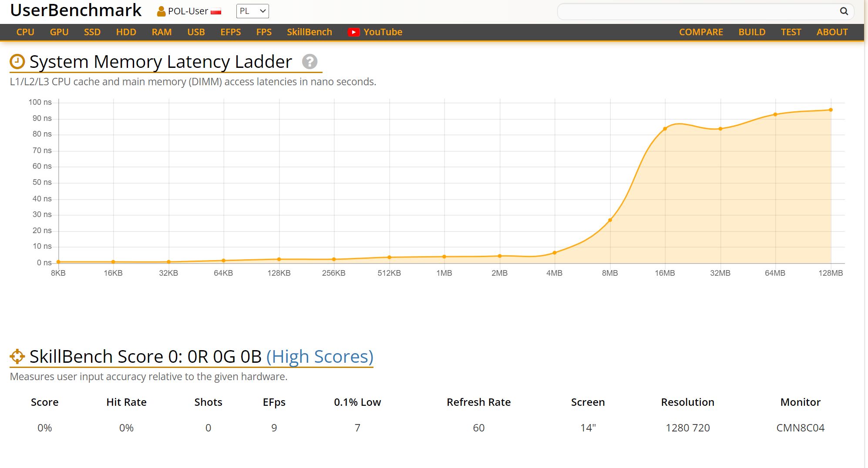Click the 16MB data point on chart
The height and width of the screenshot is (468, 868).
click(x=665, y=129)
